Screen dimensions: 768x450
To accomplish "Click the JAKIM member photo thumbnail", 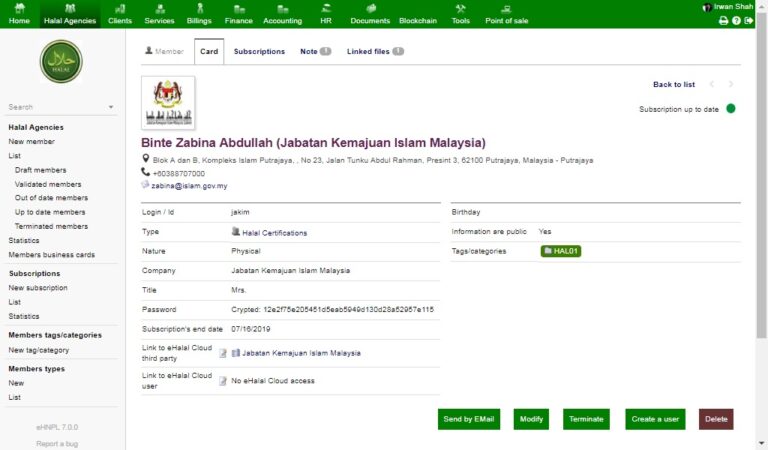I will click(x=168, y=102).
